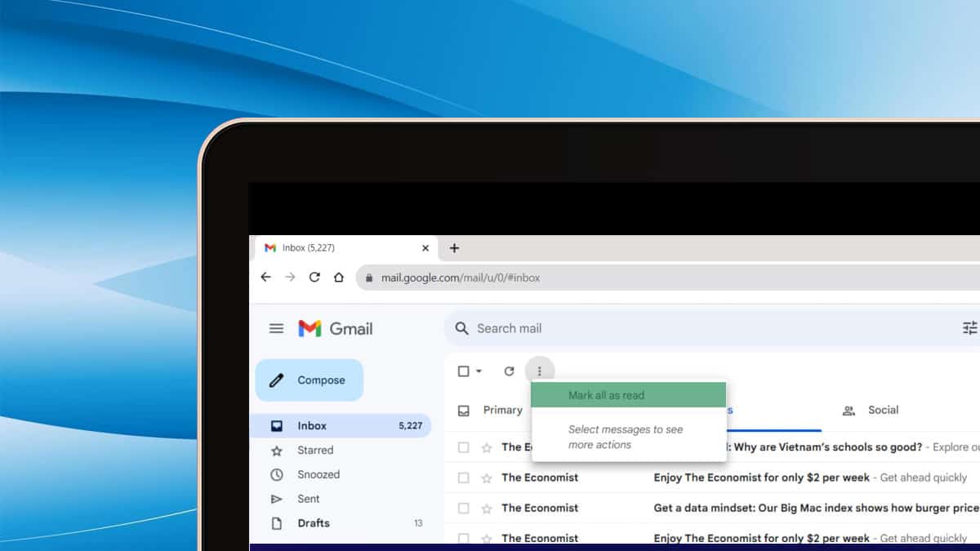Click the refresh inbox icon

click(509, 371)
